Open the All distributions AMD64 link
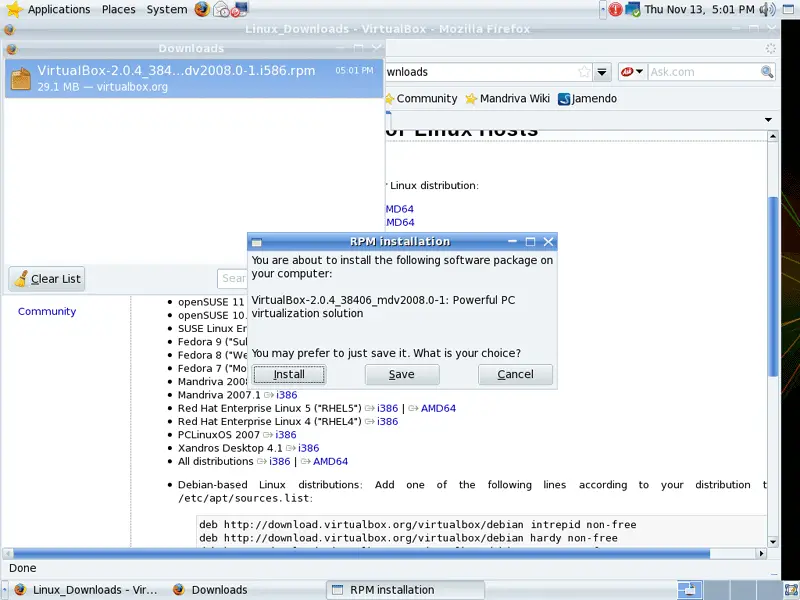This screenshot has width=800, height=600. pos(331,461)
